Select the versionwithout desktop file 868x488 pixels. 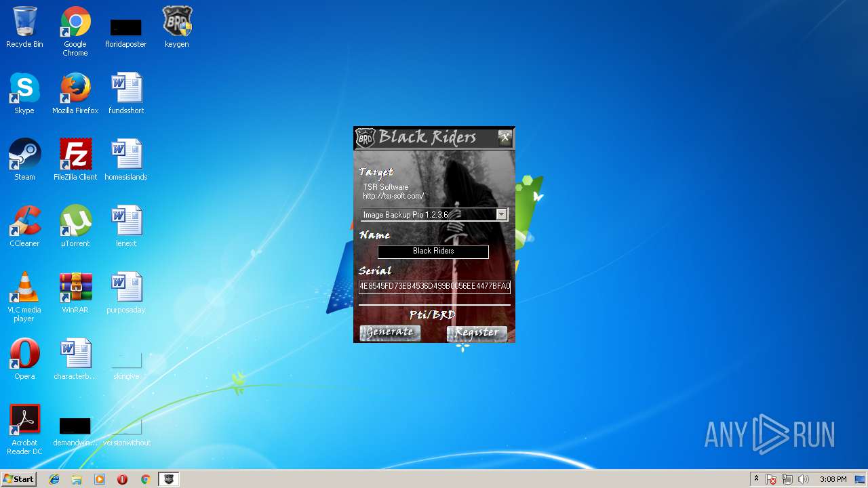click(126, 431)
